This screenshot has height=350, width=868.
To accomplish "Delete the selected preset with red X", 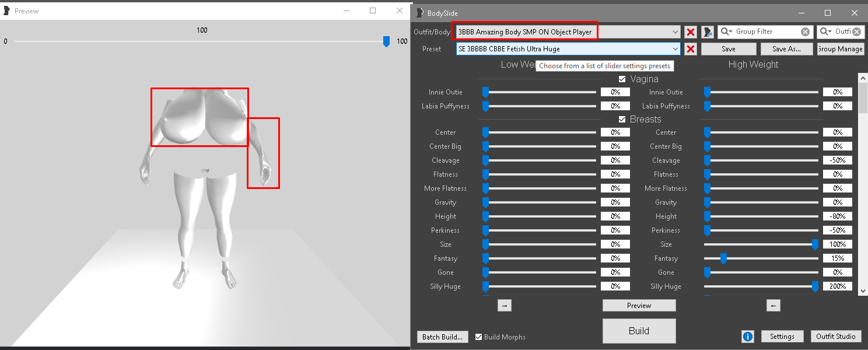I will point(691,49).
